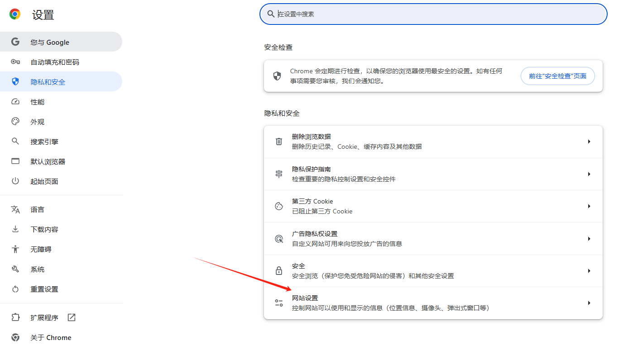This screenshot has height=364, width=633.
Task: Click the palette icon for 外观
Action: (15, 122)
